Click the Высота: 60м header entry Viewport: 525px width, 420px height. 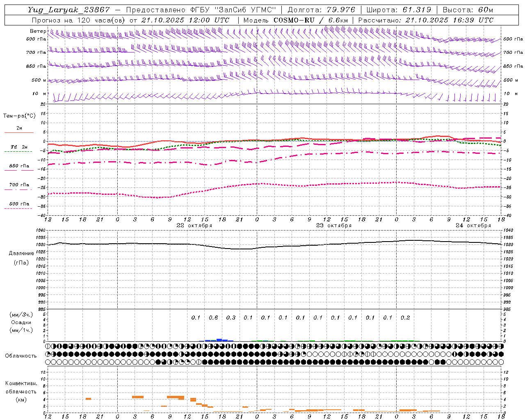coord(468,10)
